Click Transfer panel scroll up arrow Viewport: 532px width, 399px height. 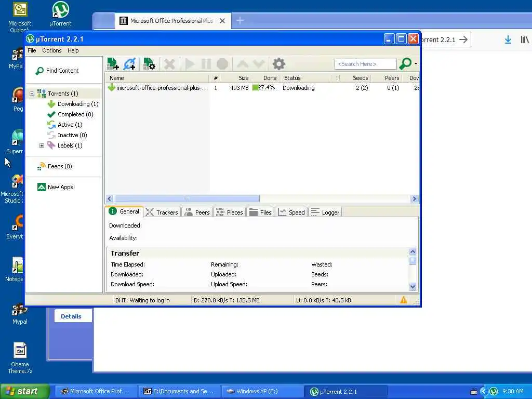click(x=413, y=252)
